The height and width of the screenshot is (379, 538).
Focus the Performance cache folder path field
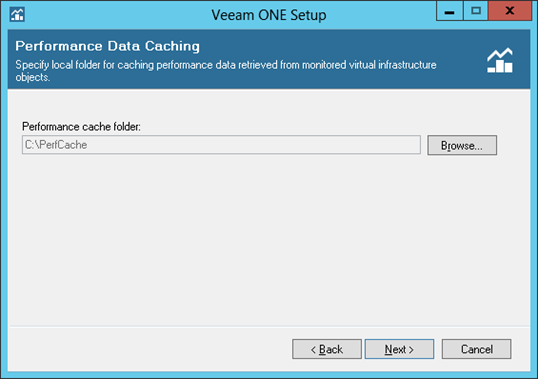point(221,145)
